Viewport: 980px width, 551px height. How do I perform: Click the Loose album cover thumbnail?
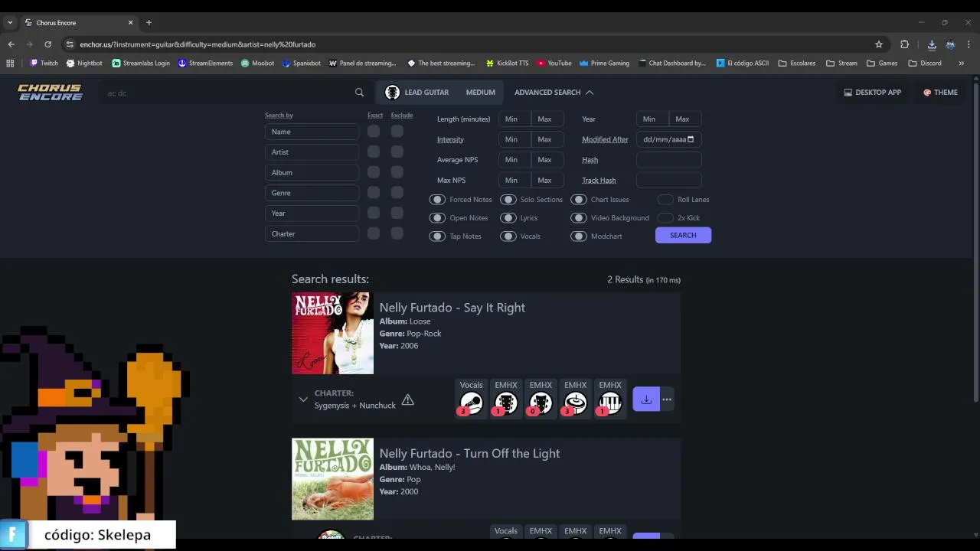(332, 333)
